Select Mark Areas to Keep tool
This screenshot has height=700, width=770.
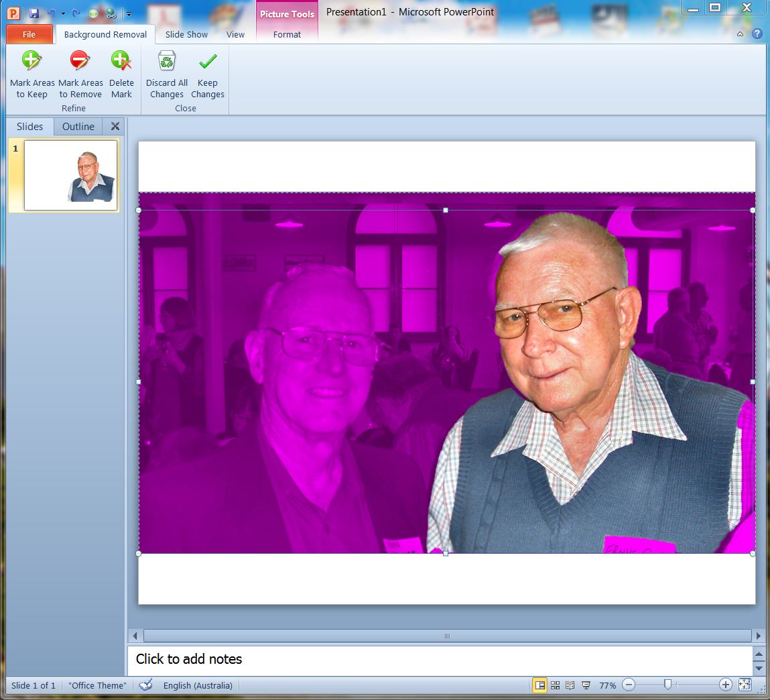(32, 75)
